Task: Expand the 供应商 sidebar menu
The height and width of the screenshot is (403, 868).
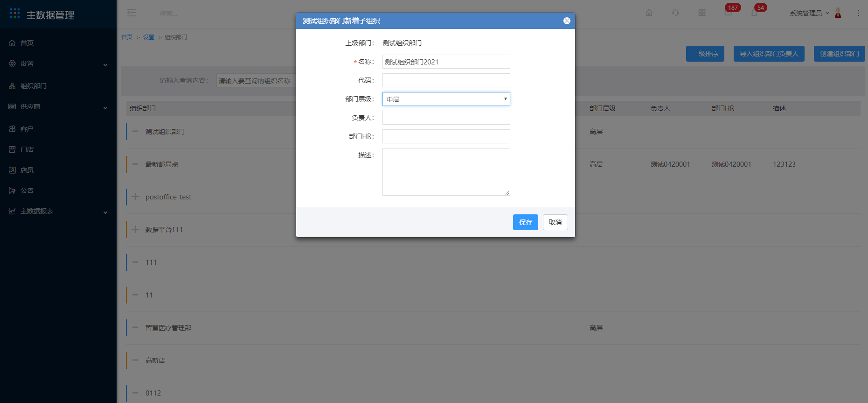Action: tap(58, 106)
